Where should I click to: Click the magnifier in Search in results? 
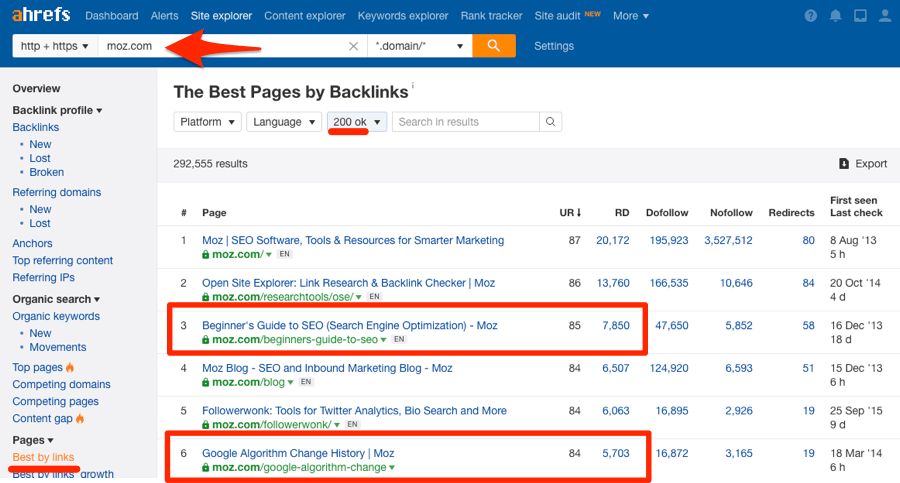click(x=550, y=122)
